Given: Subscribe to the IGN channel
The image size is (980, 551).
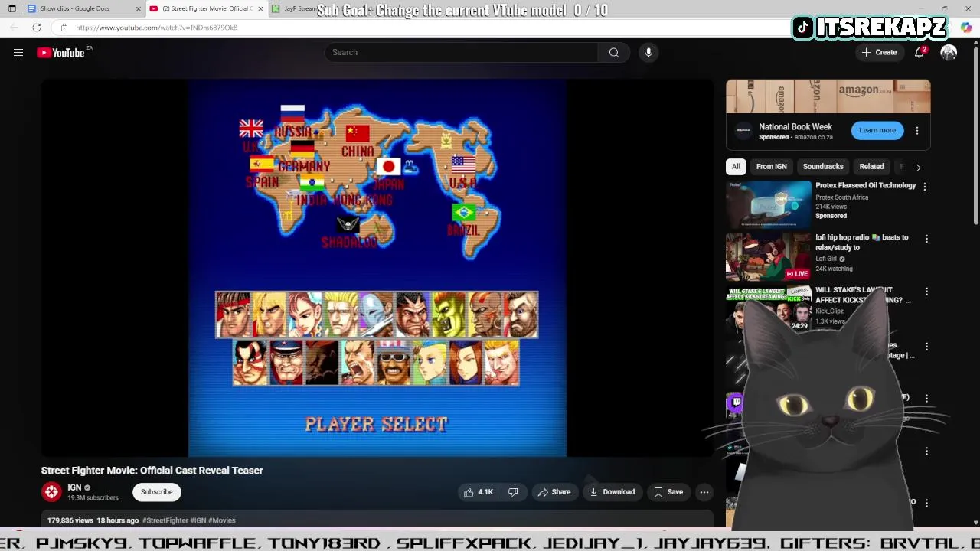Looking at the screenshot, I should (x=156, y=492).
